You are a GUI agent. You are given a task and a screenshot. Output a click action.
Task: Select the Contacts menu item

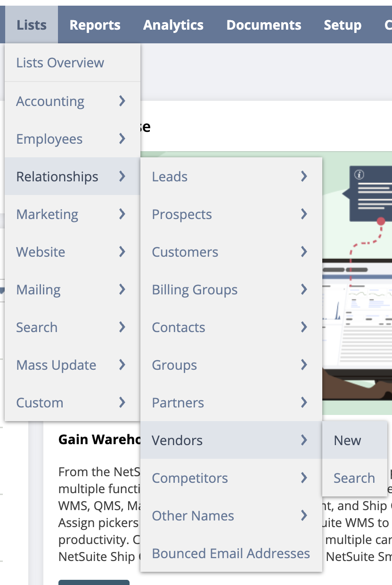click(x=179, y=327)
